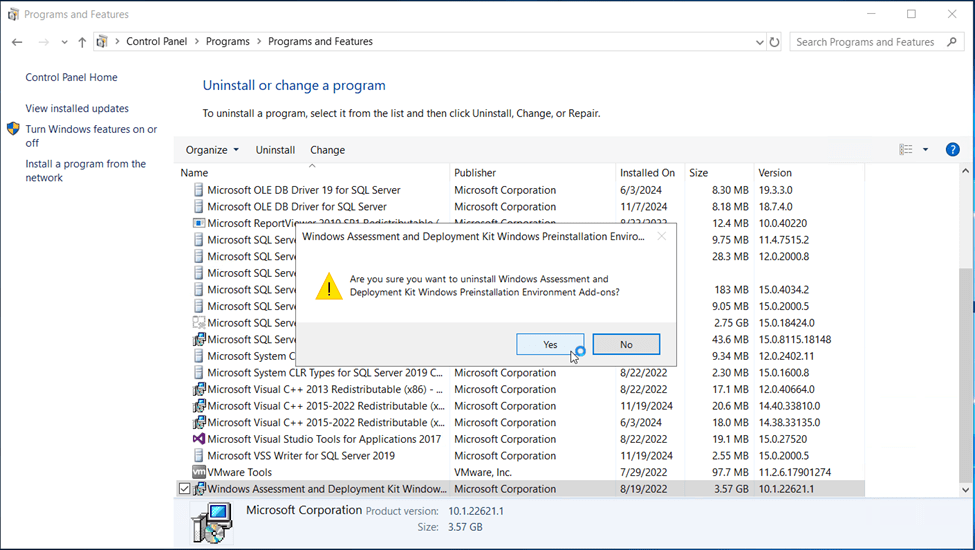Open Help with the question mark icon
This screenshot has height=550, width=975.
[x=952, y=150]
